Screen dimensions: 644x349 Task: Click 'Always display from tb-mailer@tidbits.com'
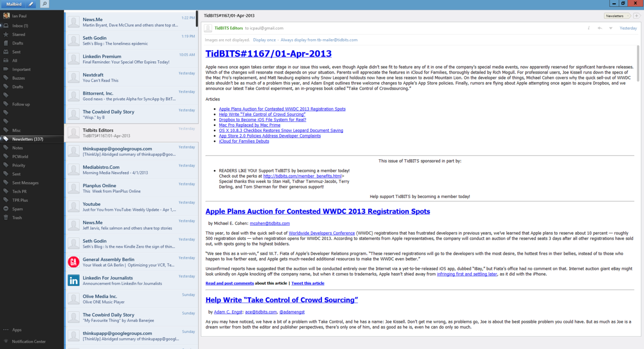coord(319,40)
